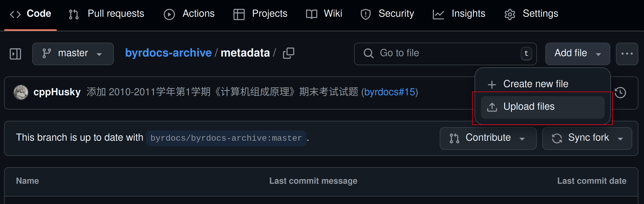Screen dimensions: 644x204
Task: Click the byrdocs-archive breadcrumb link
Action: click(168, 53)
